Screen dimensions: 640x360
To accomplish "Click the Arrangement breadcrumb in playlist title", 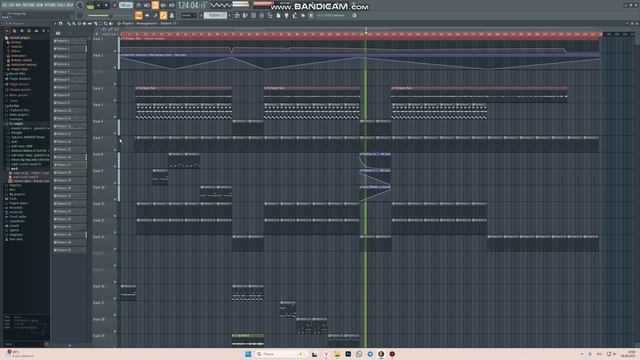I will tap(146, 23).
